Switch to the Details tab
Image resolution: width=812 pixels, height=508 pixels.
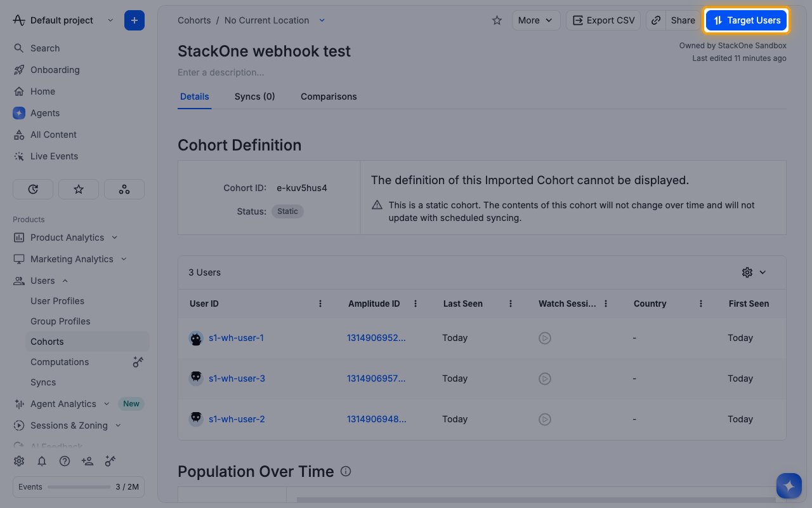195,97
